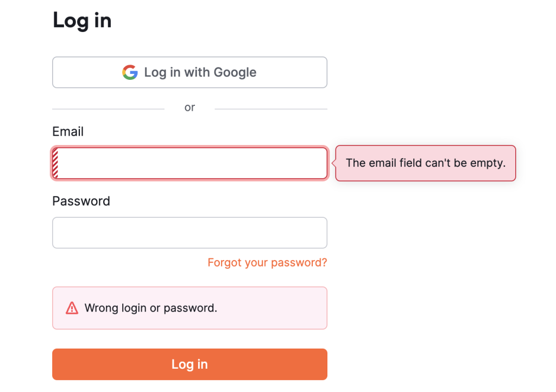Click the Password field label

pos(81,201)
